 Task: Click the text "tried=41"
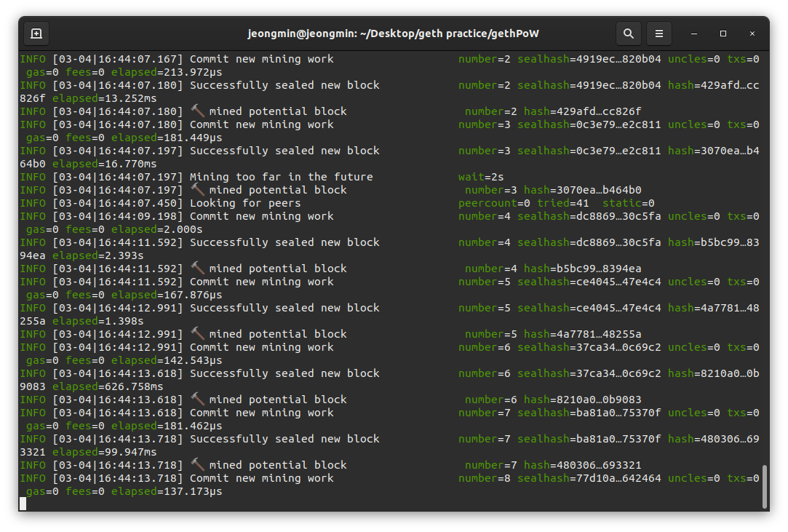click(x=563, y=203)
